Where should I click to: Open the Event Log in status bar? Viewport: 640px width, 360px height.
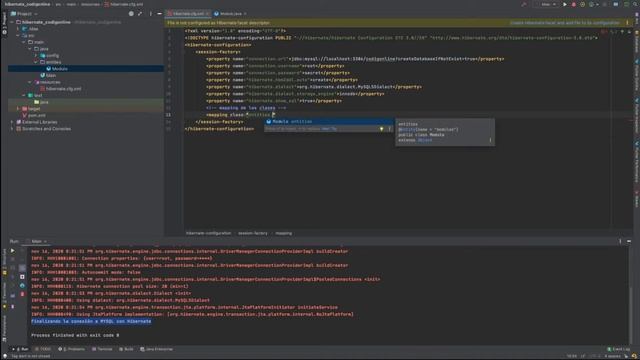pyautogui.click(x=619, y=349)
